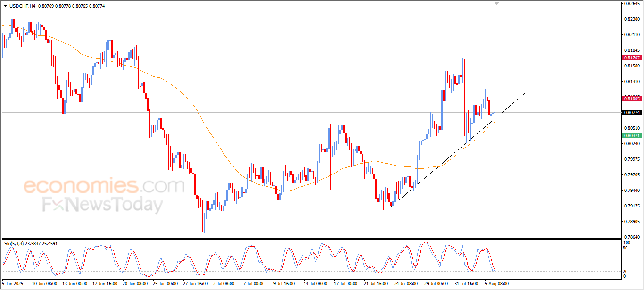
Task: Click the 27 Jun 16:00 time label
Action: pos(195,284)
